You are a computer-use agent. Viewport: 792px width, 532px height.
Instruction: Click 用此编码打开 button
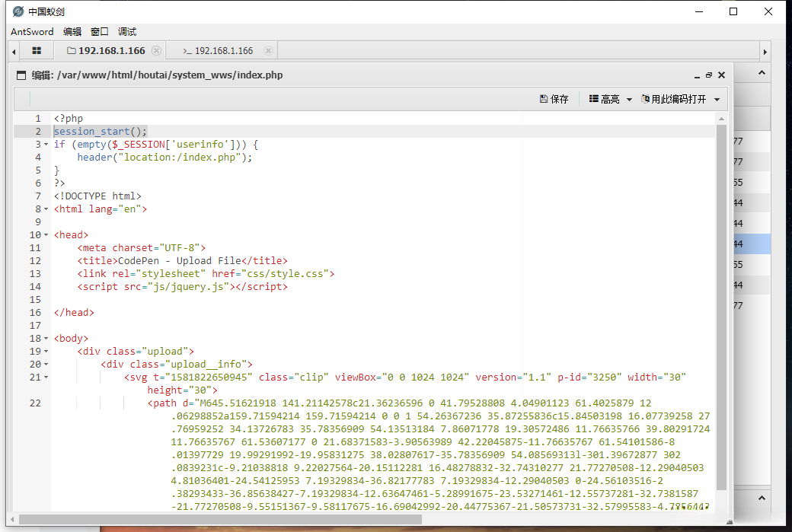pos(673,99)
